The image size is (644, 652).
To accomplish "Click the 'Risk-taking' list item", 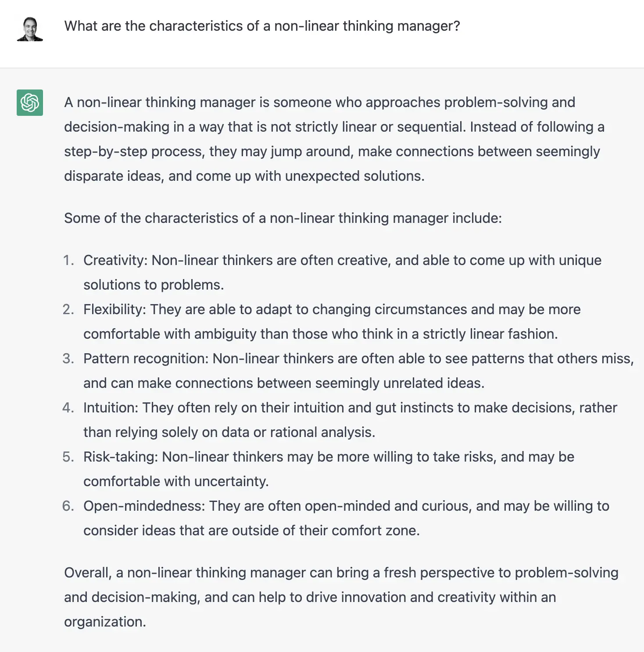I will coord(329,469).
